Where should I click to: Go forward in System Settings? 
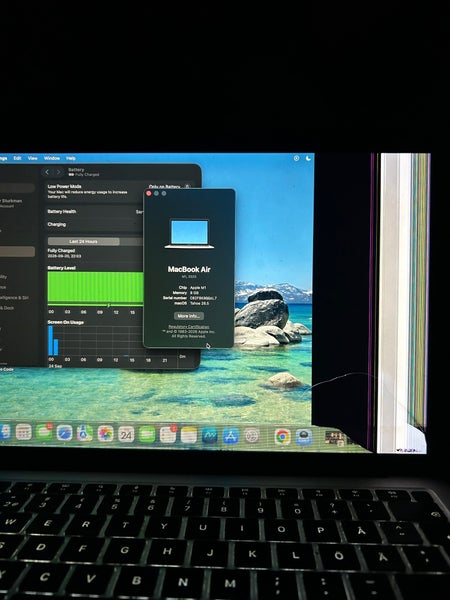(58, 172)
